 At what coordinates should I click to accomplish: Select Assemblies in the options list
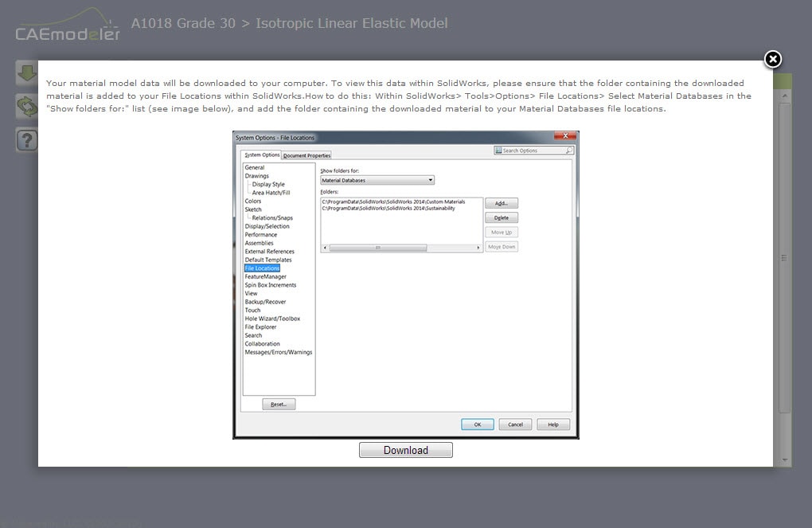click(x=259, y=243)
